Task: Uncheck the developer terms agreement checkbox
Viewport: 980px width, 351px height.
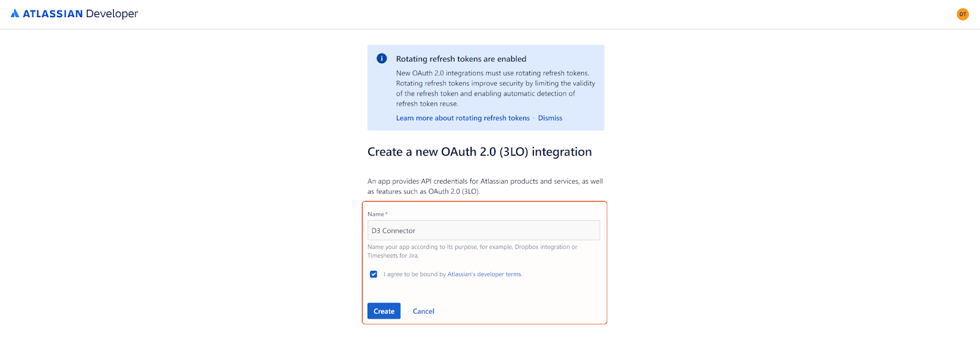Action: 374,274
